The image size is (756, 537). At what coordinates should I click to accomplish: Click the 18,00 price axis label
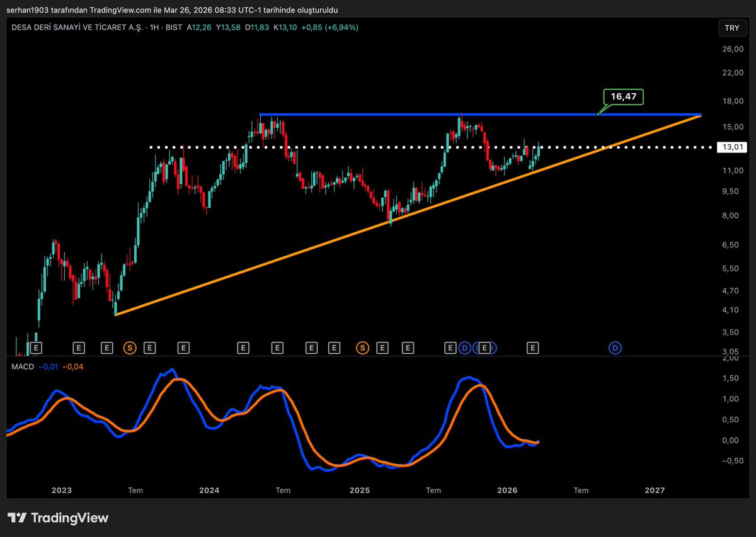pyautogui.click(x=733, y=101)
